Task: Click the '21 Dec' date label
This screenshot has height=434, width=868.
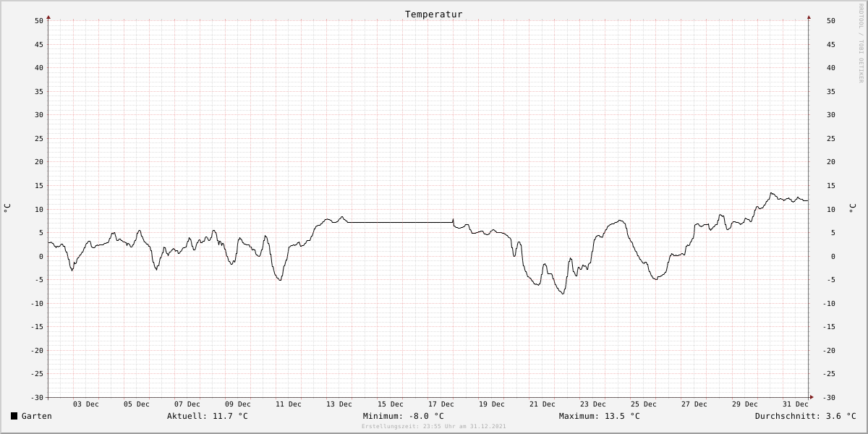Action: (542, 404)
